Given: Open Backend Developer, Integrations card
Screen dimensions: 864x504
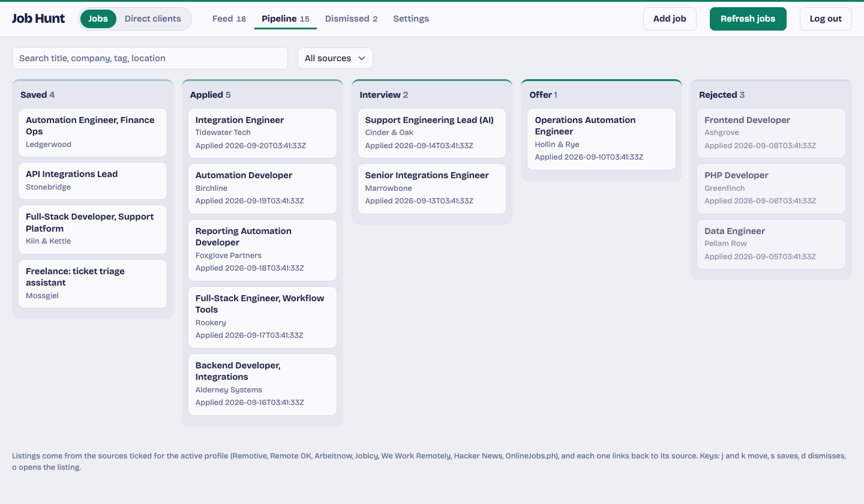Looking at the screenshot, I should [262, 384].
